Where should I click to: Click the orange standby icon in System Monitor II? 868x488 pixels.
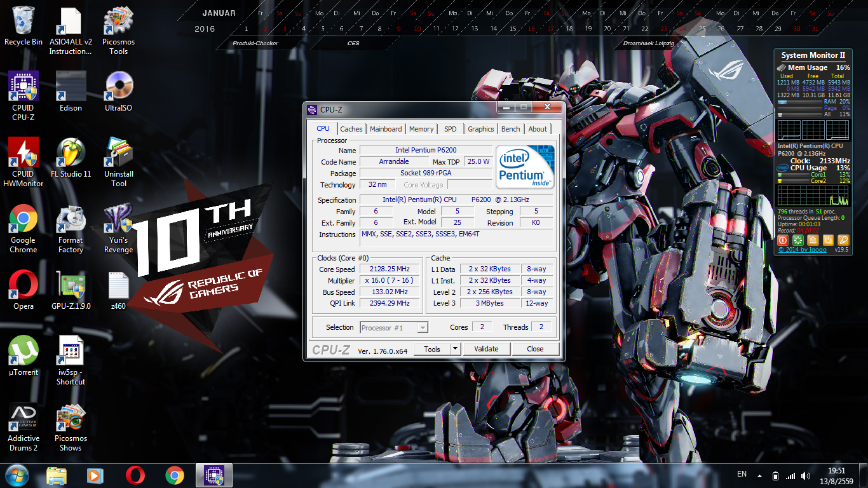[x=828, y=240]
